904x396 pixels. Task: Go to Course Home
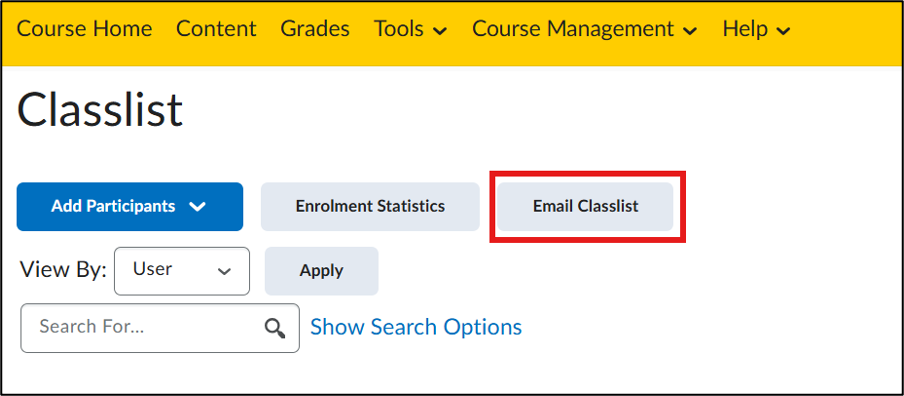pyautogui.click(x=84, y=29)
